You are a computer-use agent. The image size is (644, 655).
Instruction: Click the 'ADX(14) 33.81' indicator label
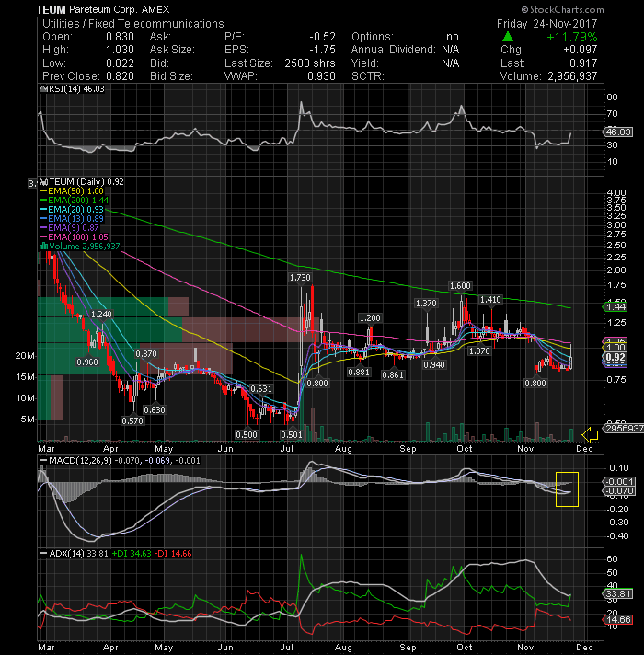point(78,554)
